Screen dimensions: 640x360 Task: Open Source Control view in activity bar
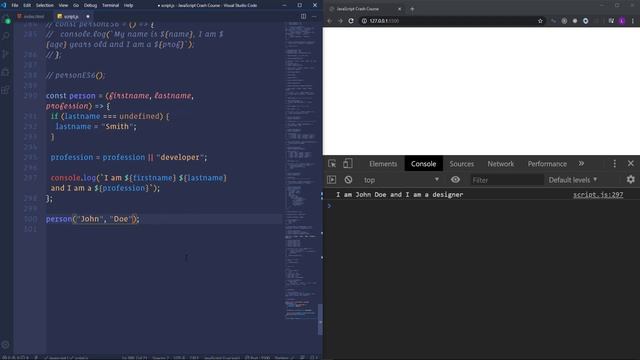coord(6,54)
